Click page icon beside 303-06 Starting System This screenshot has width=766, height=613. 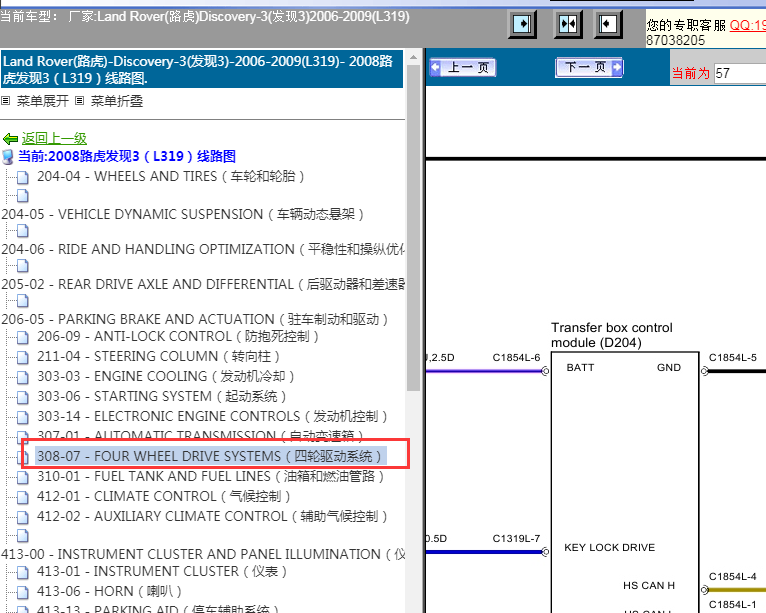(x=22, y=397)
